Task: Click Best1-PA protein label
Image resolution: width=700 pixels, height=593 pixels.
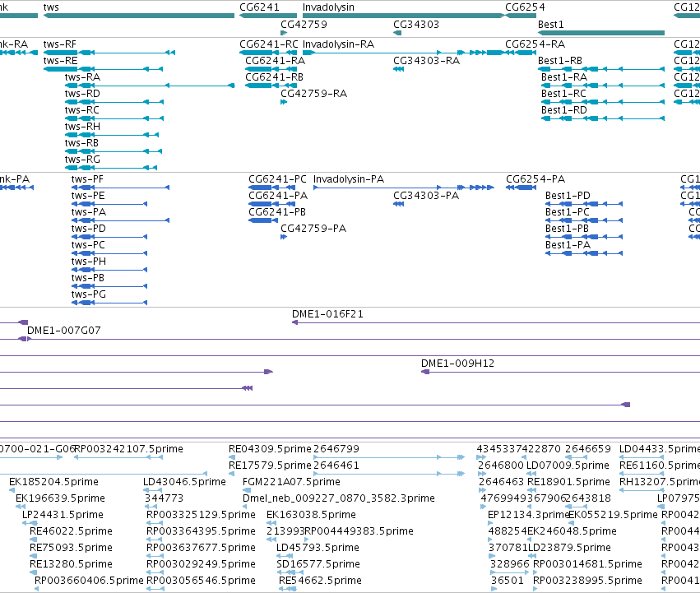Action: pos(568,245)
